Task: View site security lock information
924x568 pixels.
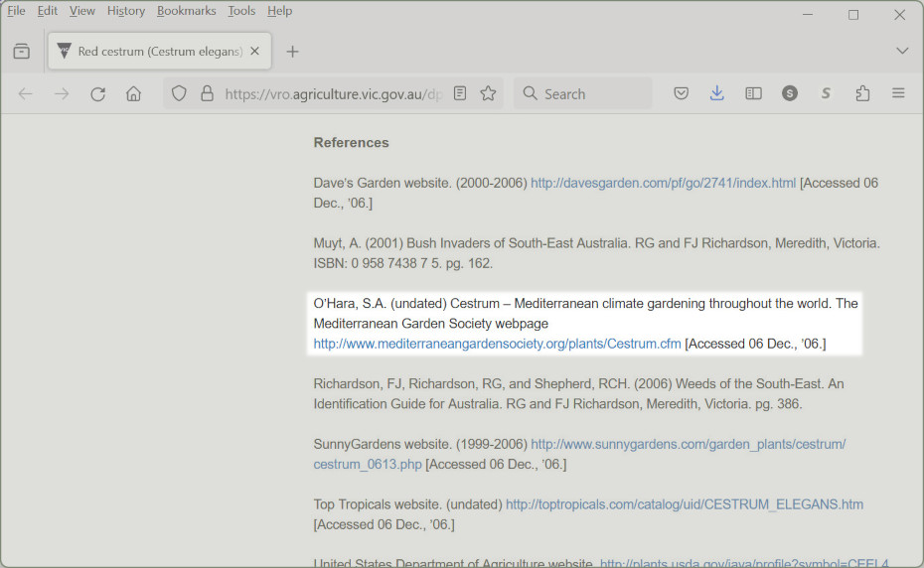Action: coord(207,93)
